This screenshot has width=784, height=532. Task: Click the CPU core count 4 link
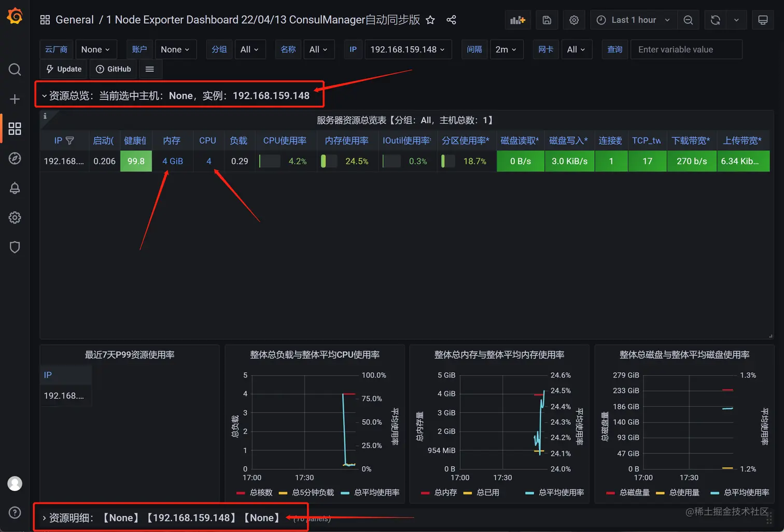(x=209, y=161)
